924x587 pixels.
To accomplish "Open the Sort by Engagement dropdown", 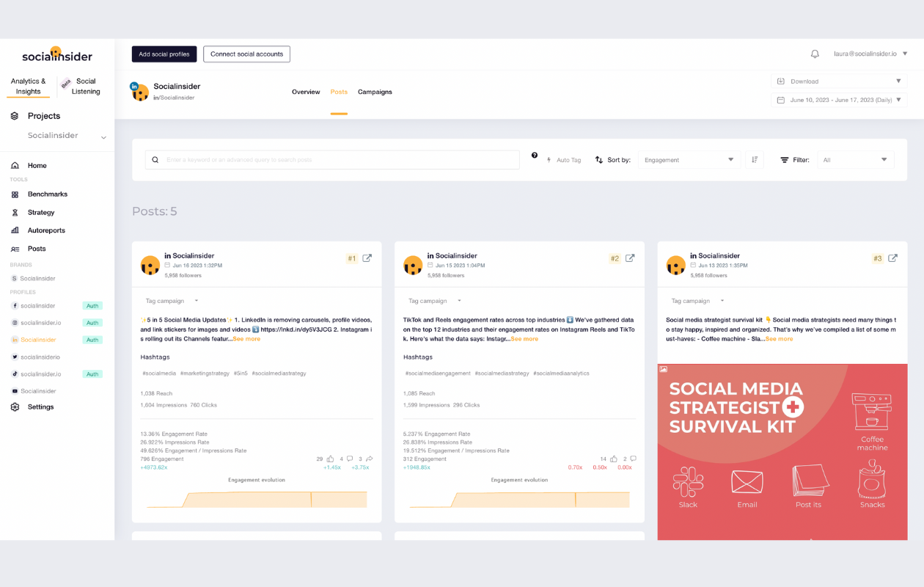I will coord(689,160).
